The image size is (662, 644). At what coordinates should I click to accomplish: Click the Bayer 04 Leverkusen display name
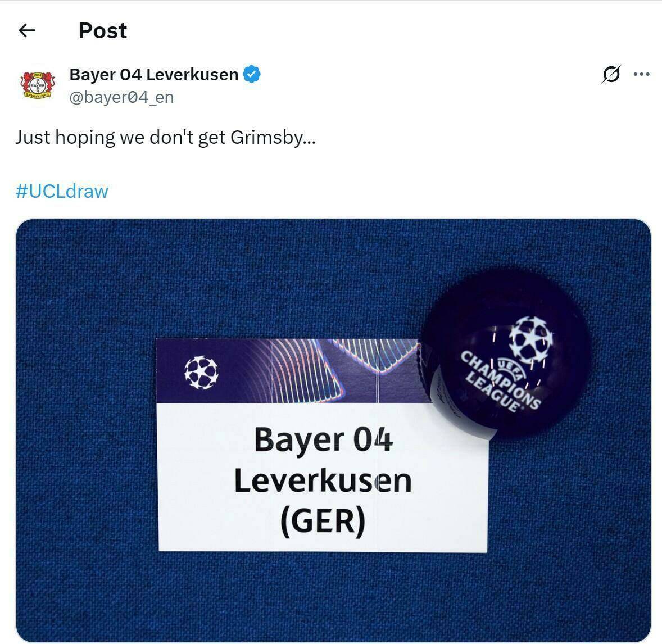click(153, 75)
